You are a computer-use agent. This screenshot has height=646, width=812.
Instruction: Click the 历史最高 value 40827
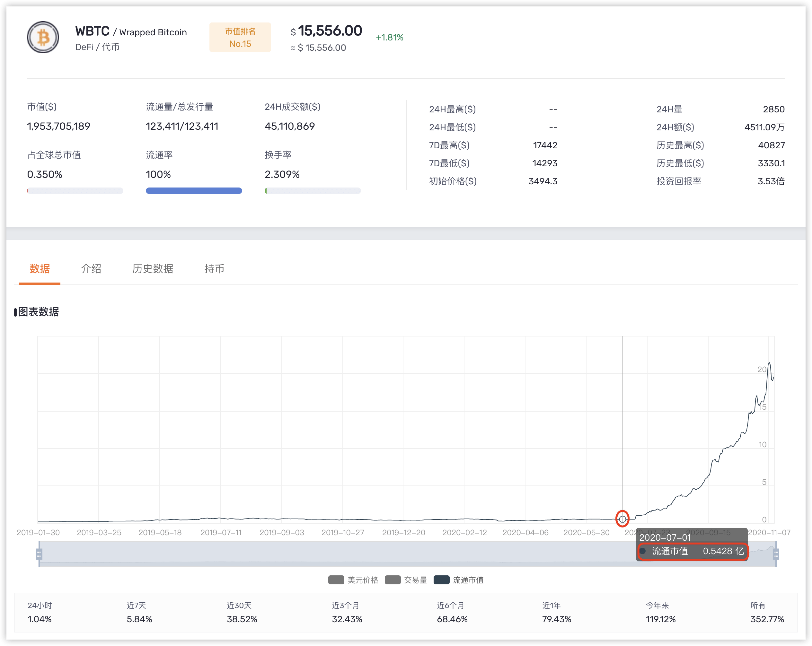click(771, 145)
